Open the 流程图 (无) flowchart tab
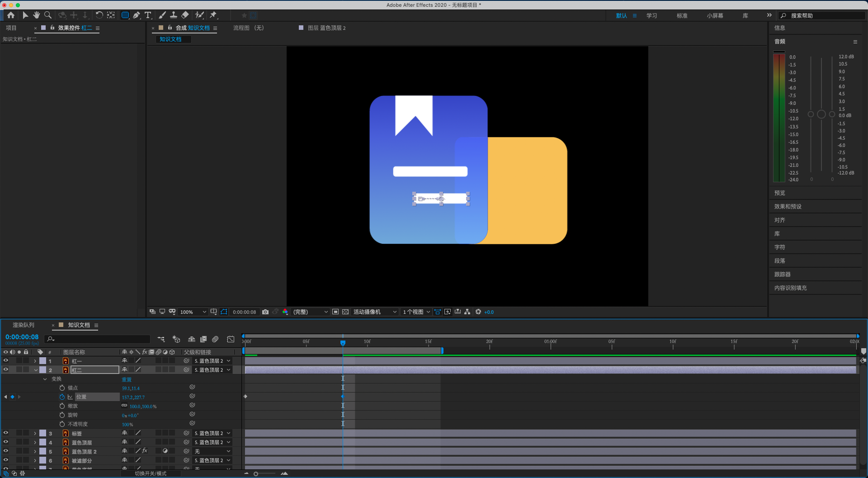Image resolution: width=868 pixels, height=478 pixels. tap(249, 28)
